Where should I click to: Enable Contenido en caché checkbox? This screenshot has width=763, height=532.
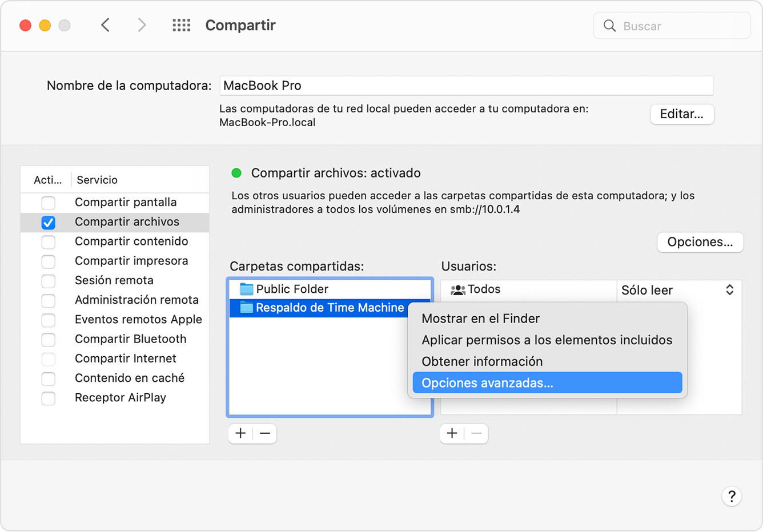49,378
